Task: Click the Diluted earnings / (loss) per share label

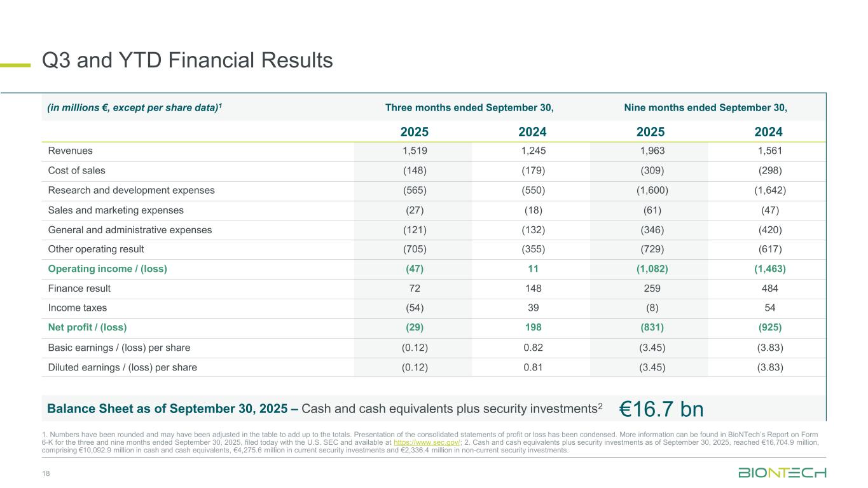Action: pos(122,367)
